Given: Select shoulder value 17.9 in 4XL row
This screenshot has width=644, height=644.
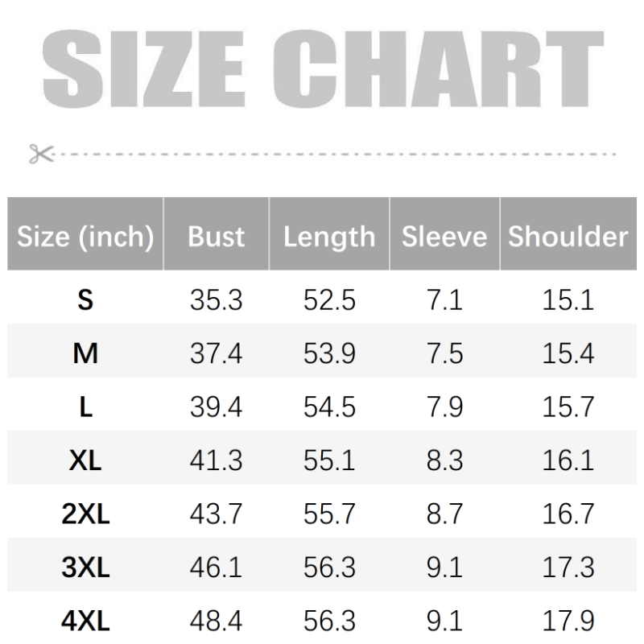Looking at the screenshot, I should click(x=568, y=621).
